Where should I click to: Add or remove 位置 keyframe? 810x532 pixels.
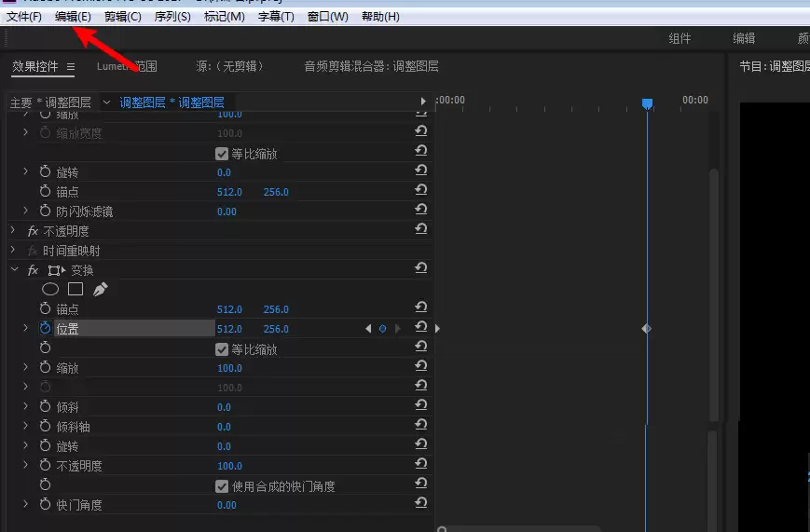383,329
